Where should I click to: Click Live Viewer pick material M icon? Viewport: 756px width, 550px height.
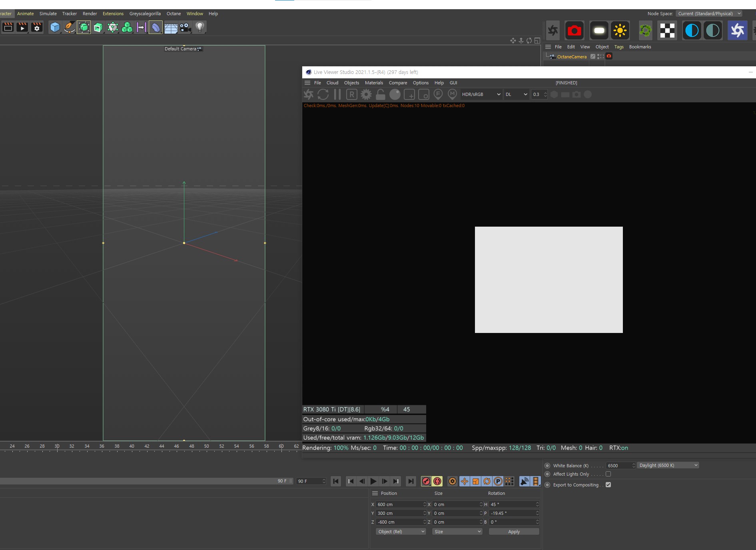point(452,94)
